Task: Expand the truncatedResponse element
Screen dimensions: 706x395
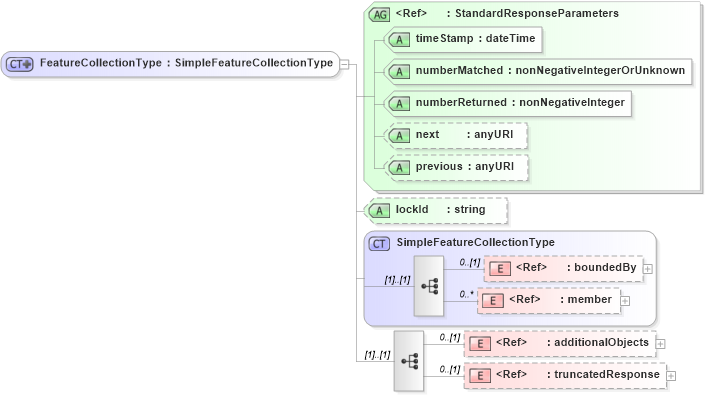Action: point(671,376)
